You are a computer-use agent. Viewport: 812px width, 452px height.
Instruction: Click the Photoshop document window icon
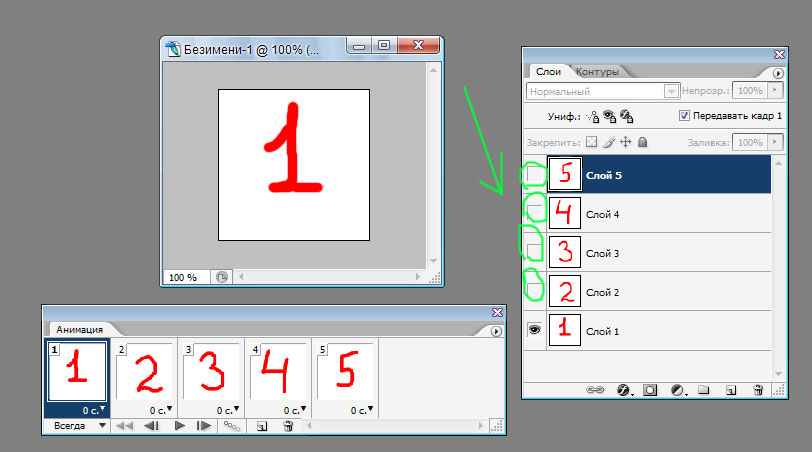(x=173, y=50)
